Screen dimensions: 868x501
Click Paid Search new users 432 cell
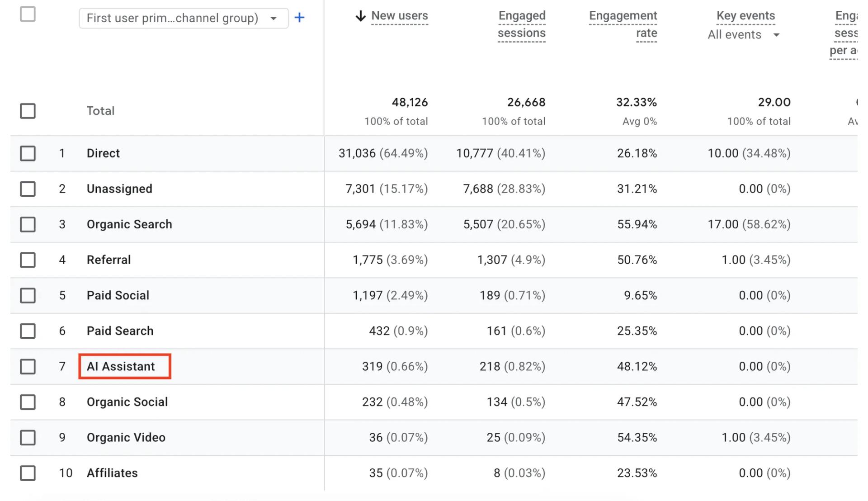point(398,331)
